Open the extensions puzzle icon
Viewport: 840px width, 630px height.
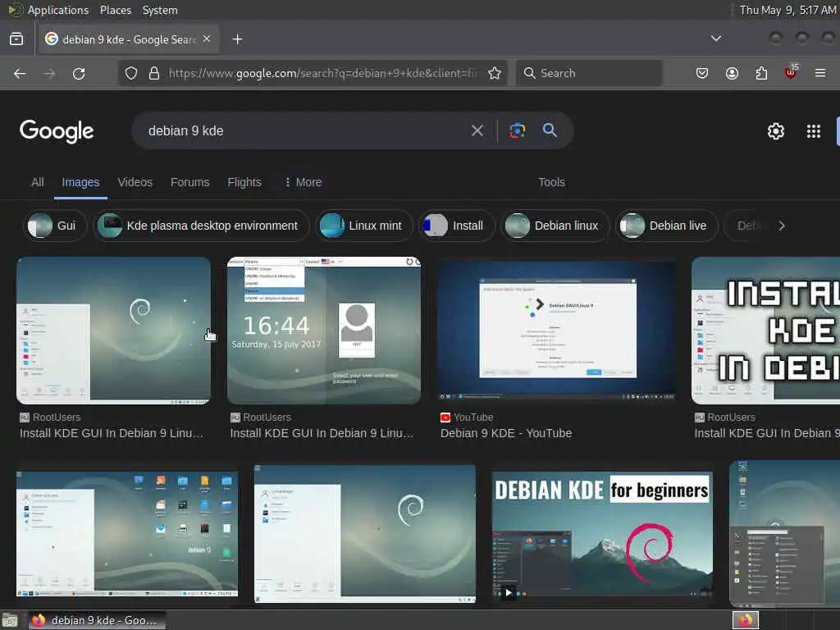761,73
